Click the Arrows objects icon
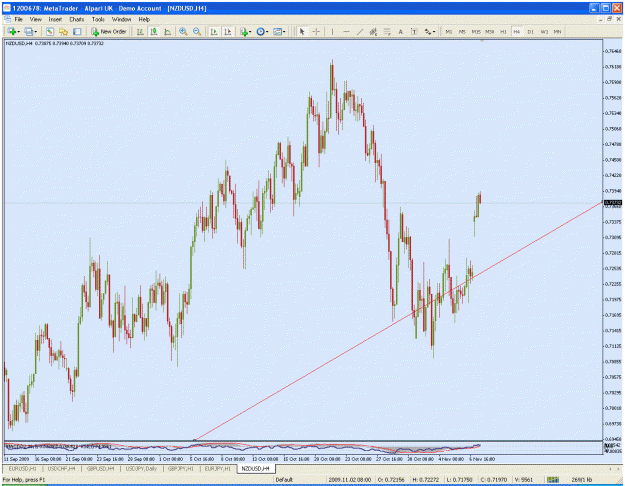The height and width of the screenshot is (486, 625). [428, 31]
